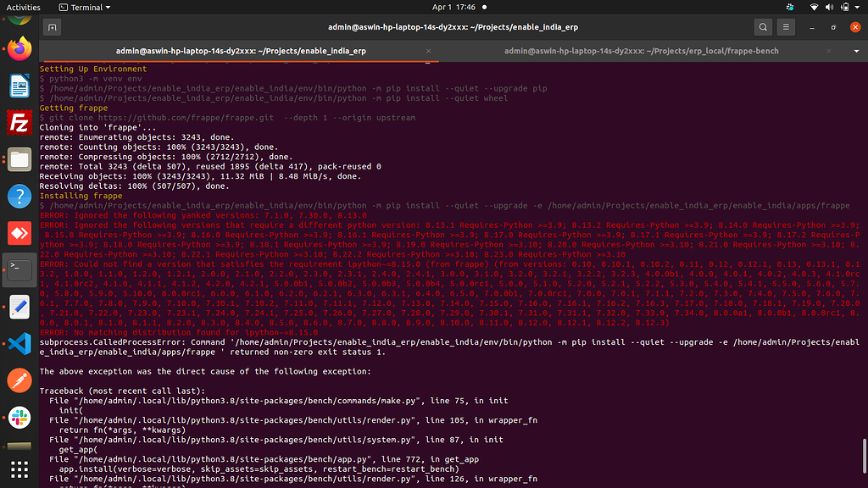Open Slack from the dock
The image size is (868, 488).
[19, 417]
